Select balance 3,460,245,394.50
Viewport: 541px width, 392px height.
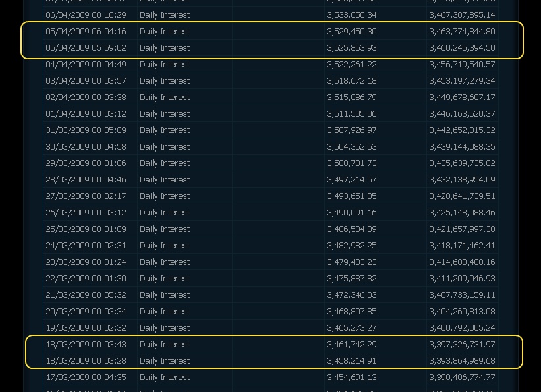click(x=462, y=48)
